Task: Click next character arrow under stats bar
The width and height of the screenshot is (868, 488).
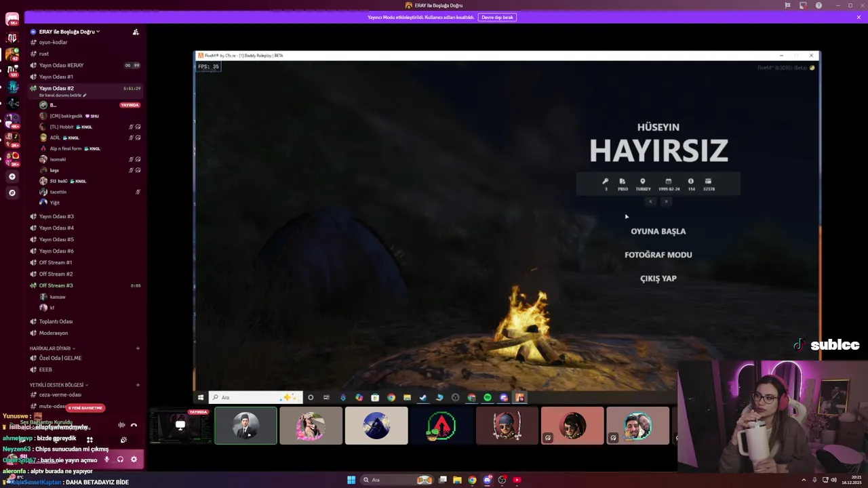Action: click(667, 201)
